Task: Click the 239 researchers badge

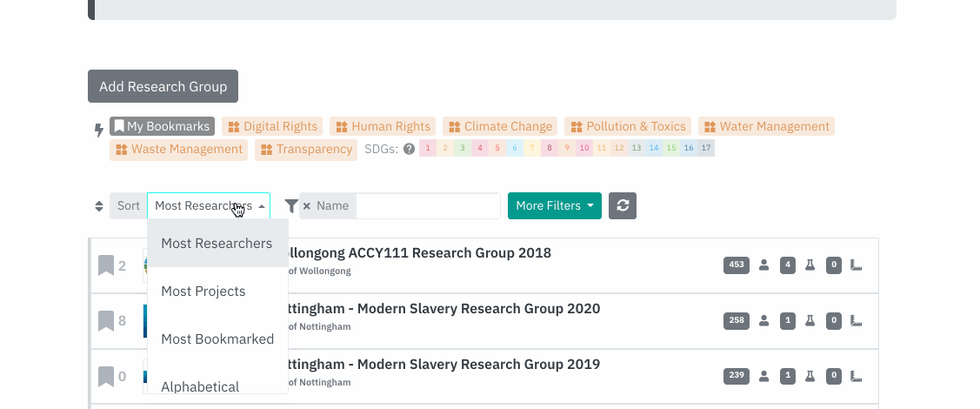Action: [737, 377]
